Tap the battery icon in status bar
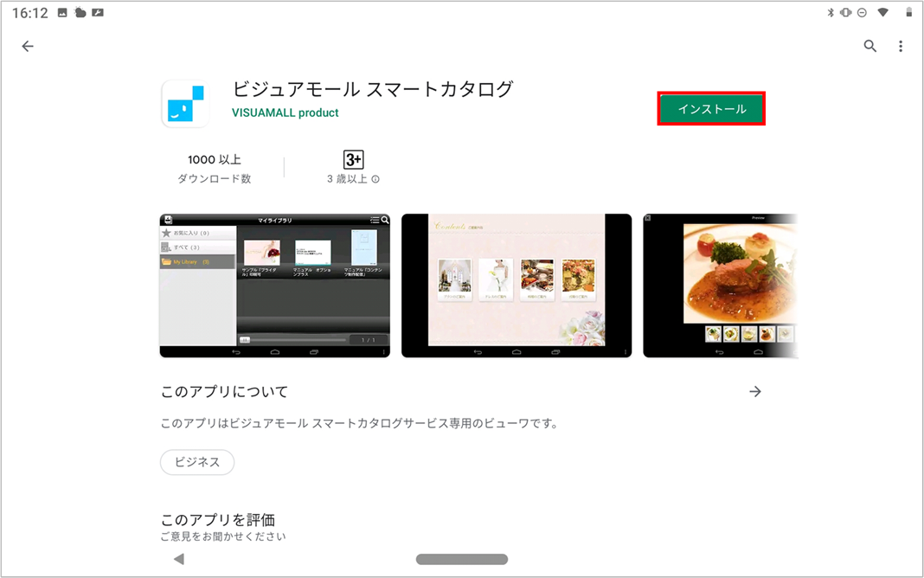This screenshot has width=924, height=578. tap(908, 12)
